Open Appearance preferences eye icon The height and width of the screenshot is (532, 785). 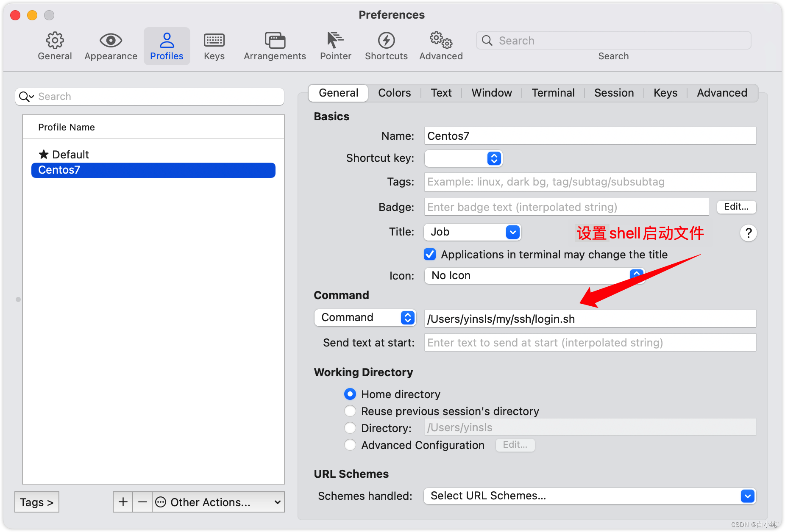click(x=111, y=41)
